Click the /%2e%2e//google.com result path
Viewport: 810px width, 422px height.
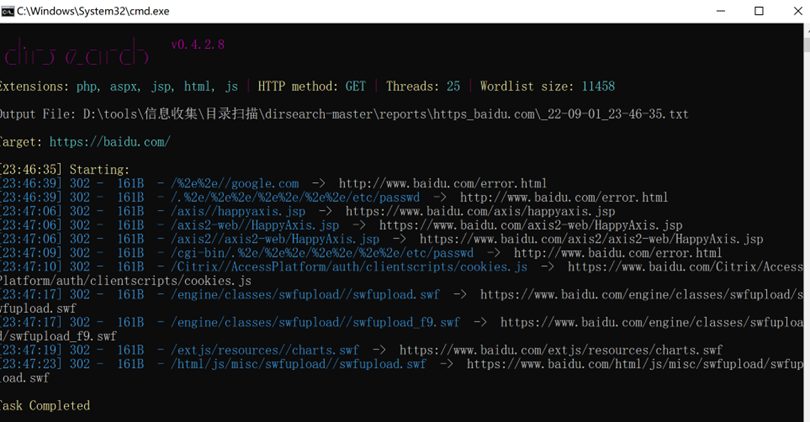pos(234,183)
